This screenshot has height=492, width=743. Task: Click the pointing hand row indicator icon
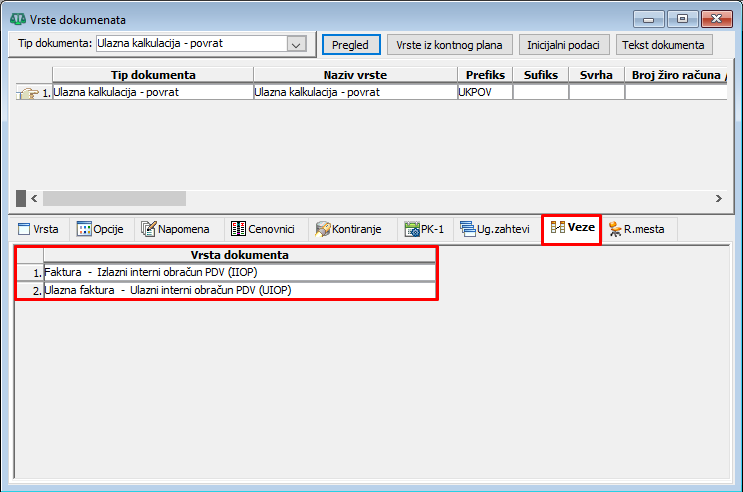27,92
